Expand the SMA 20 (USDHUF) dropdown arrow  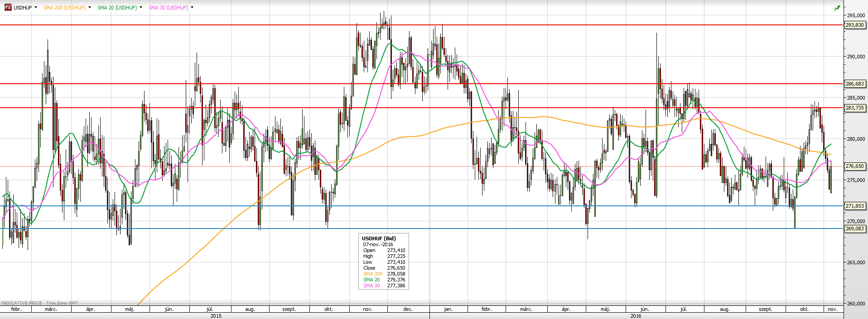(141, 7)
